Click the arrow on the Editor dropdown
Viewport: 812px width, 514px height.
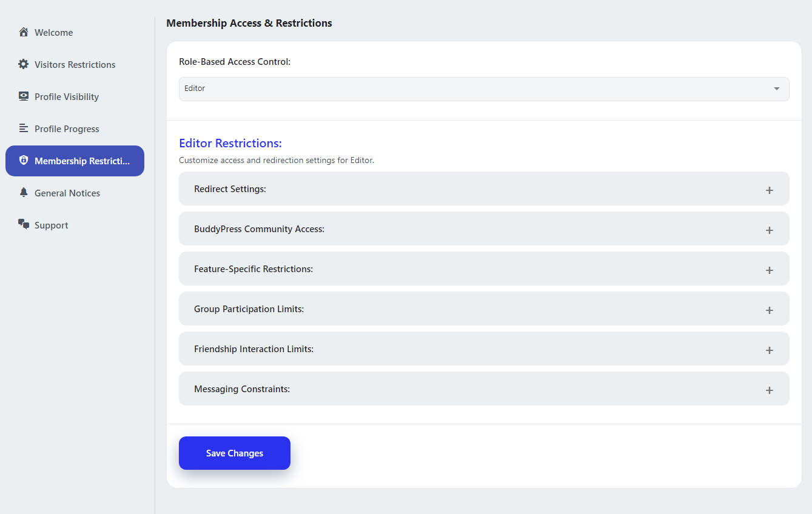[776, 89]
